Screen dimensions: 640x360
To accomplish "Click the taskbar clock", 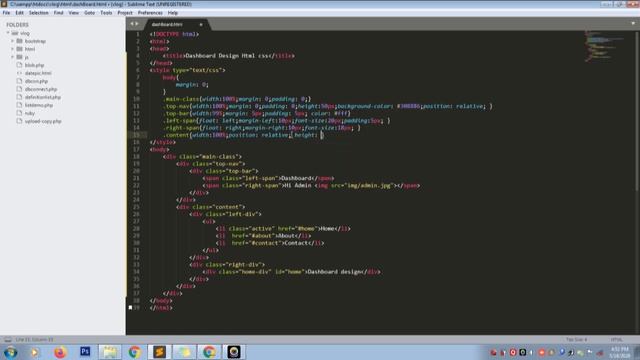I will tap(620, 352).
